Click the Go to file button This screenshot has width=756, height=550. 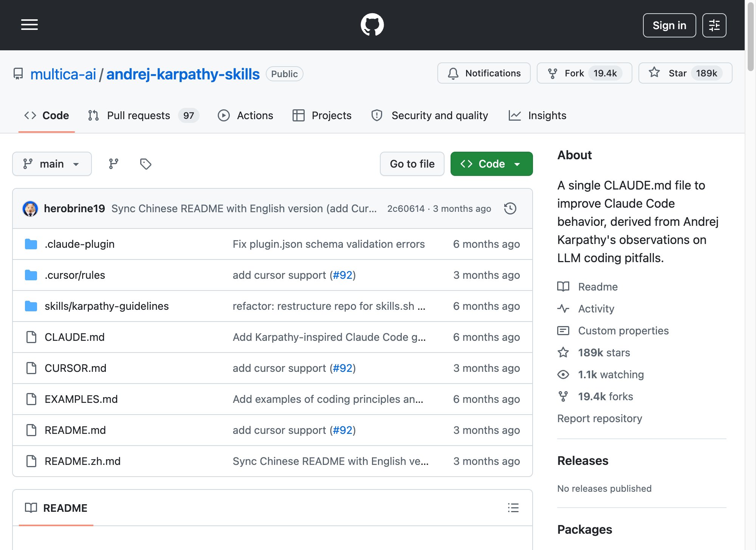tap(412, 164)
